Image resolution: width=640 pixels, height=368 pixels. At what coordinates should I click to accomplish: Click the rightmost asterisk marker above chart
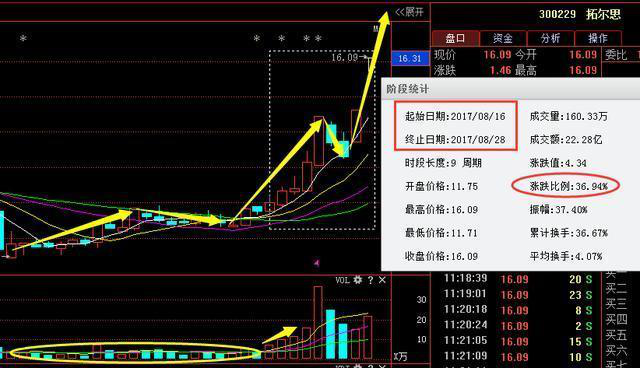(318, 39)
